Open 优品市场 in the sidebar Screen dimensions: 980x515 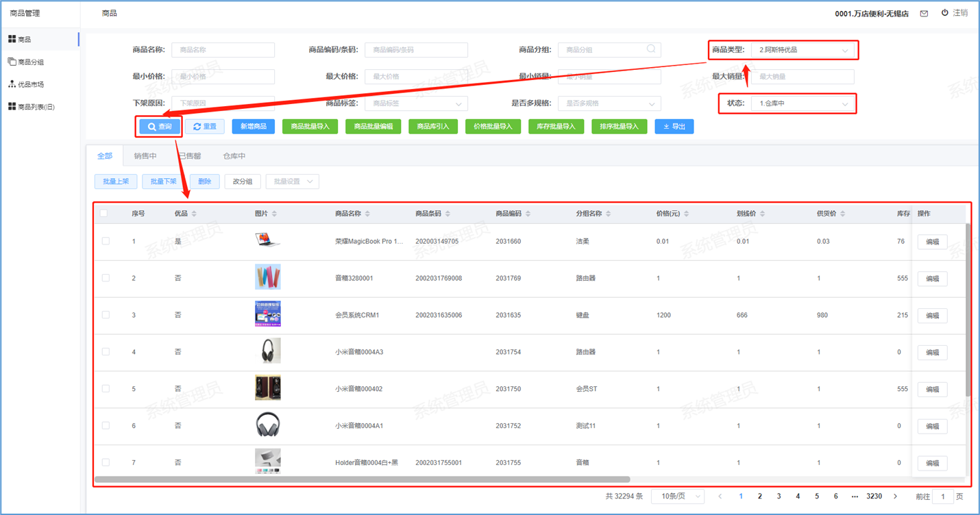click(31, 84)
